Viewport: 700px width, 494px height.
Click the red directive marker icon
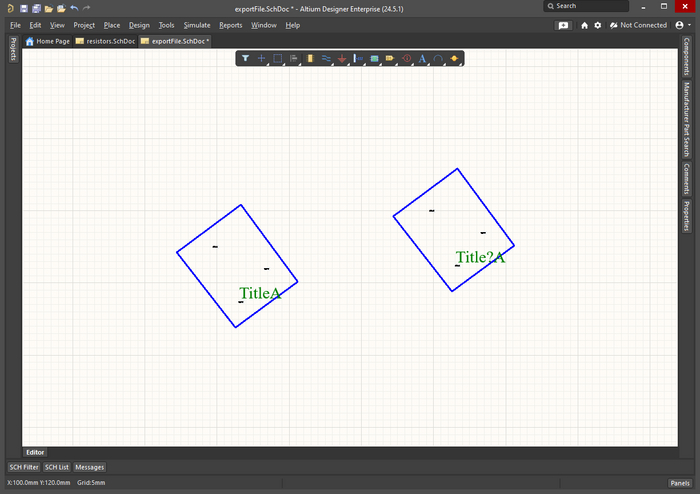pyautogui.click(x=406, y=58)
